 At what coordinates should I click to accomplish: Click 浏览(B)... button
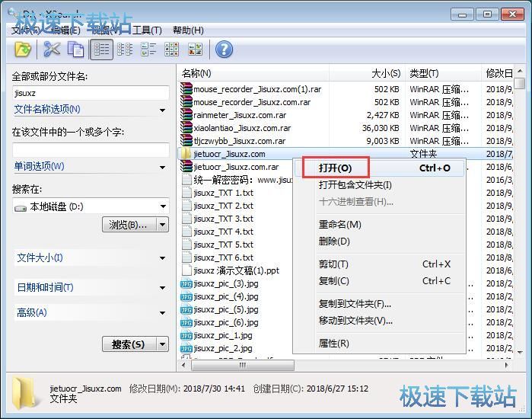tap(129, 225)
